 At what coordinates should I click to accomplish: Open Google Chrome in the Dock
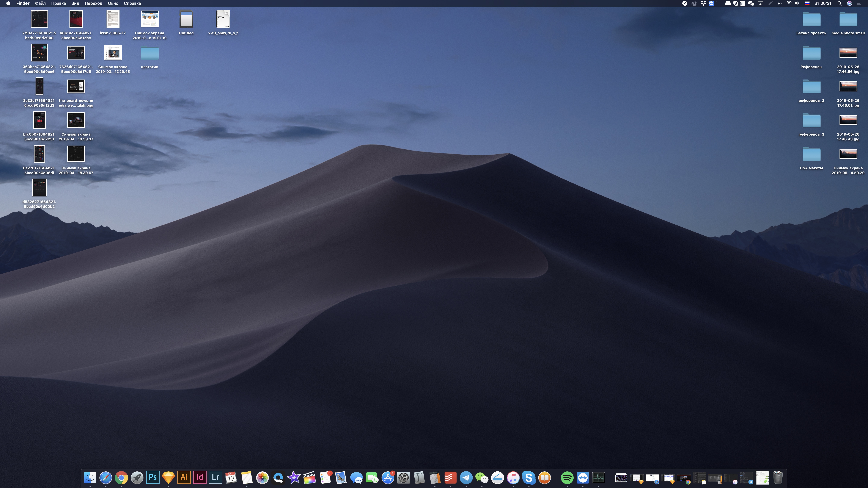121,478
